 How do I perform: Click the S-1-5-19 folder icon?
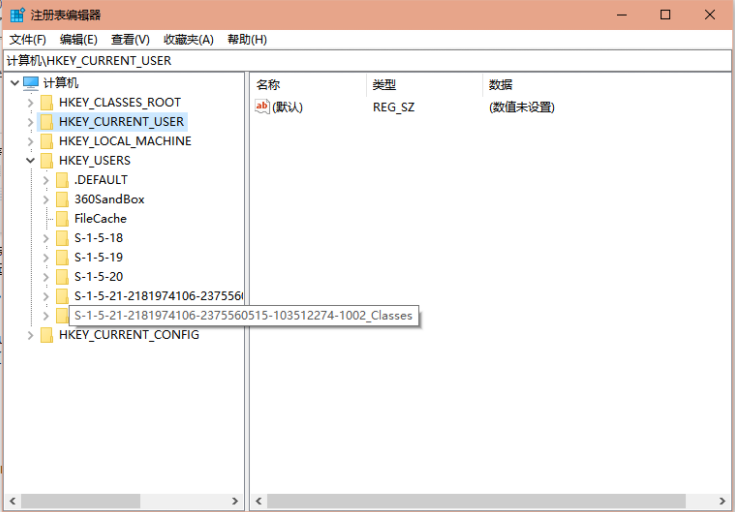coord(62,257)
